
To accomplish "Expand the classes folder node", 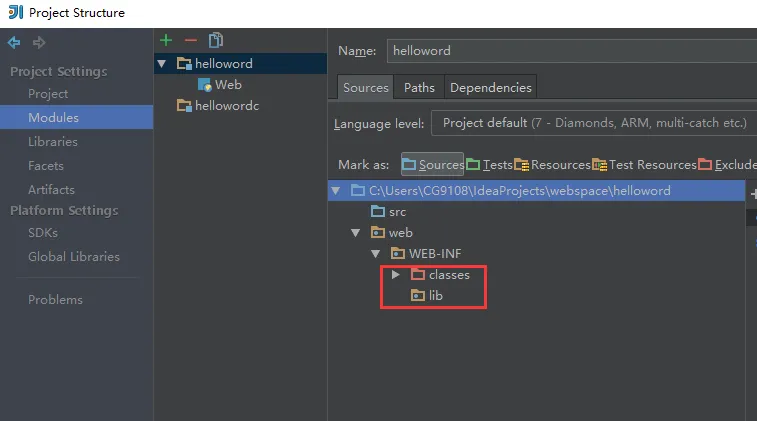I will click(x=395, y=275).
